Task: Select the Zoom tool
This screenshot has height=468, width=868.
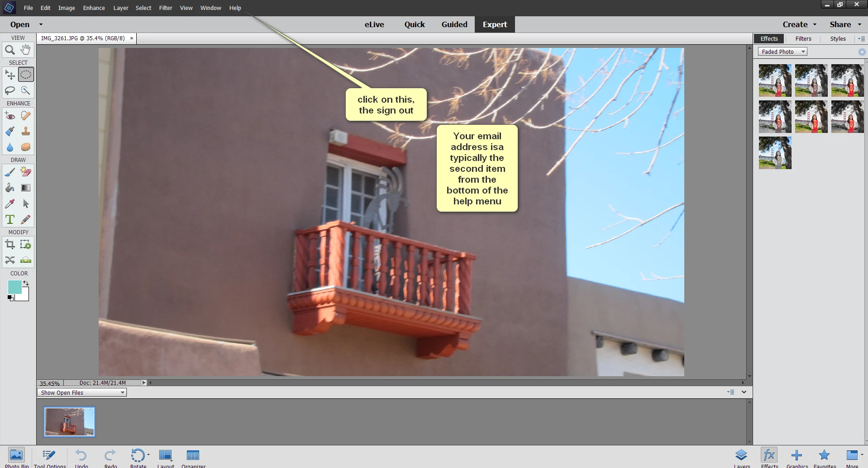Action: click(10, 50)
